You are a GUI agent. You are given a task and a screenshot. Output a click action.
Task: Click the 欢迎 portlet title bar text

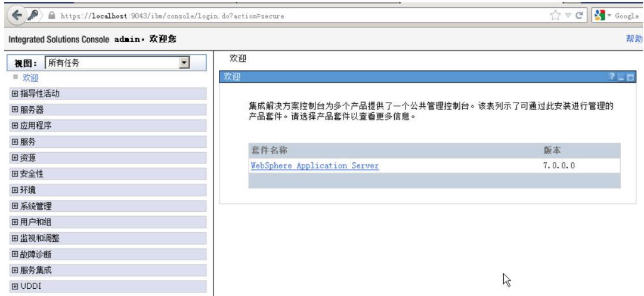pyautogui.click(x=231, y=77)
